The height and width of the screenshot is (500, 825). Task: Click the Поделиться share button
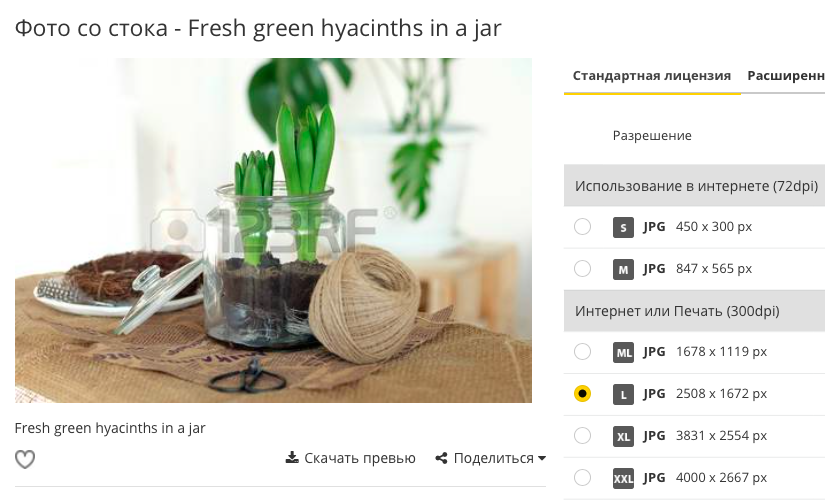coord(490,458)
